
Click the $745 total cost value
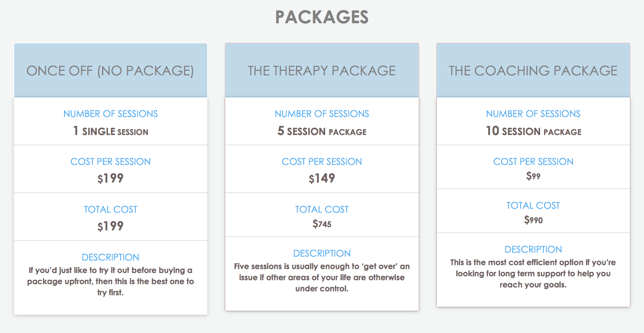tap(322, 224)
